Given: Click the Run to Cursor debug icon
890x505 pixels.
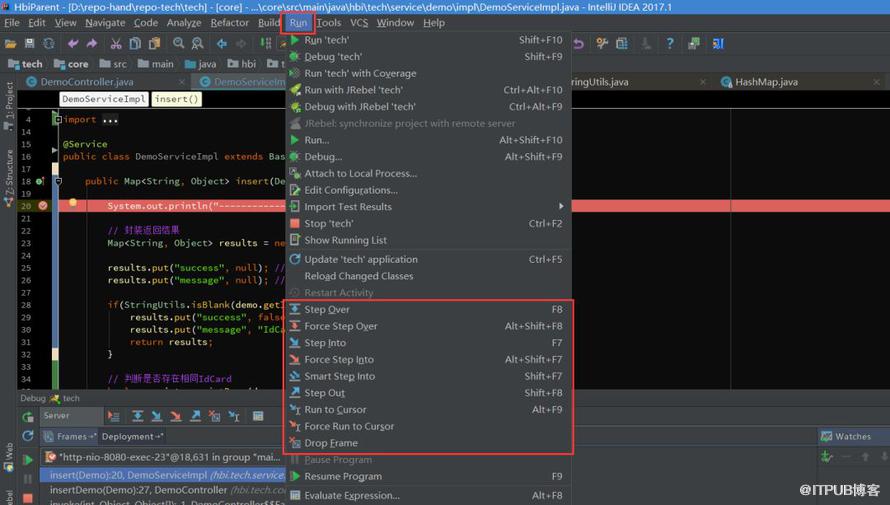Looking at the screenshot, I should [x=234, y=416].
